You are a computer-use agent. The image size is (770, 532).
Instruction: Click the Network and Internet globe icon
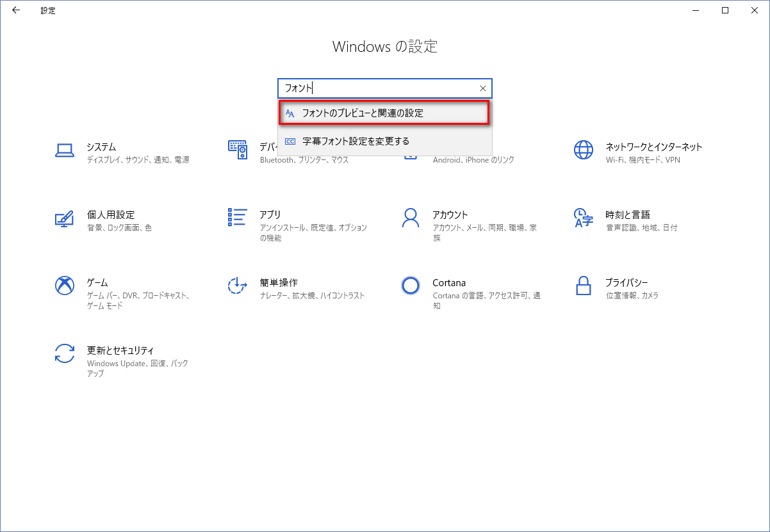pos(583,150)
